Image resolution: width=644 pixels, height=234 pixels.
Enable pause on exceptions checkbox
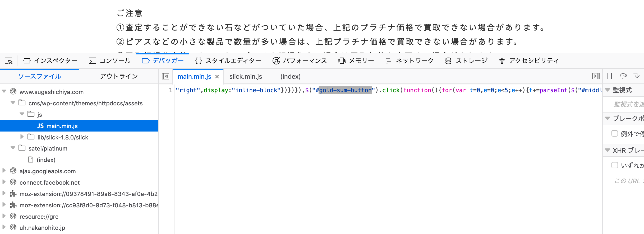click(x=615, y=133)
